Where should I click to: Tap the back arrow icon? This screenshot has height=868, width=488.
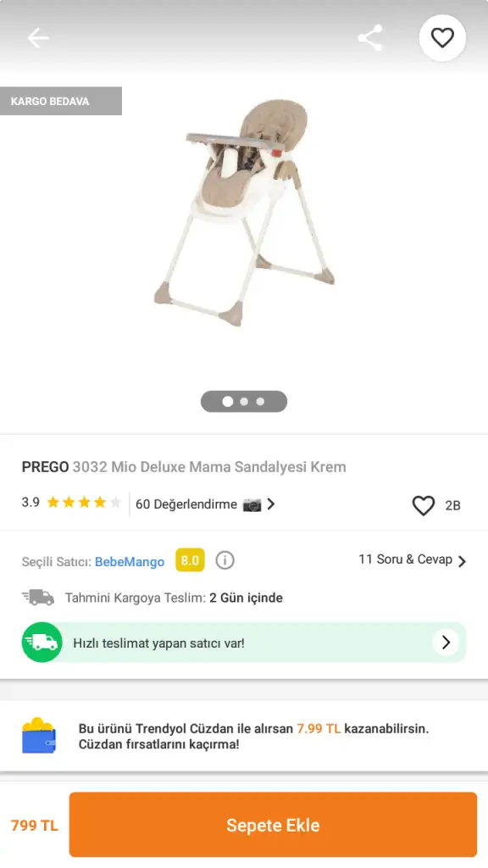click(38, 38)
